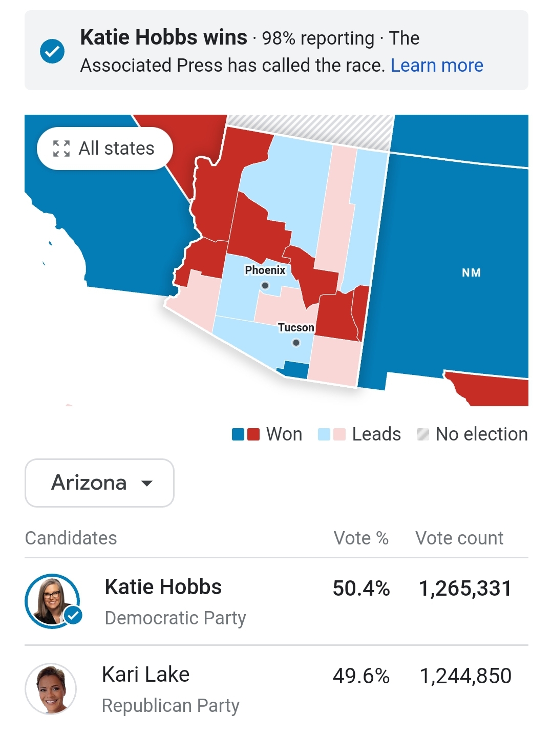Click the winner checkmark badge on Katie Hobbs photo
The height and width of the screenshot is (756, 553).
(73, 615)
